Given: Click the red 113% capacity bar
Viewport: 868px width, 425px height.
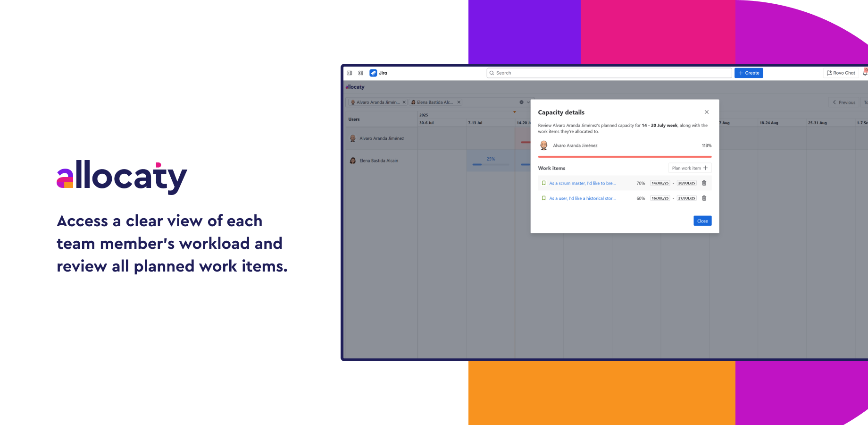Looking at the screenshot, I should point(625,157).
